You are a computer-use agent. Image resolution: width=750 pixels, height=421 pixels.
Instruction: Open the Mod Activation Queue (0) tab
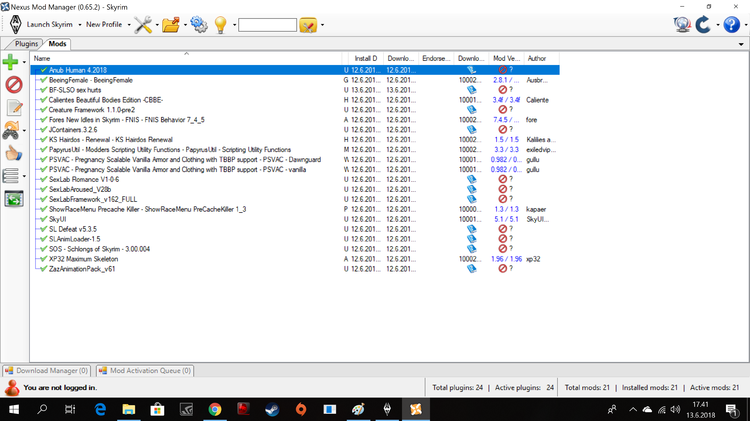(145, 371)
